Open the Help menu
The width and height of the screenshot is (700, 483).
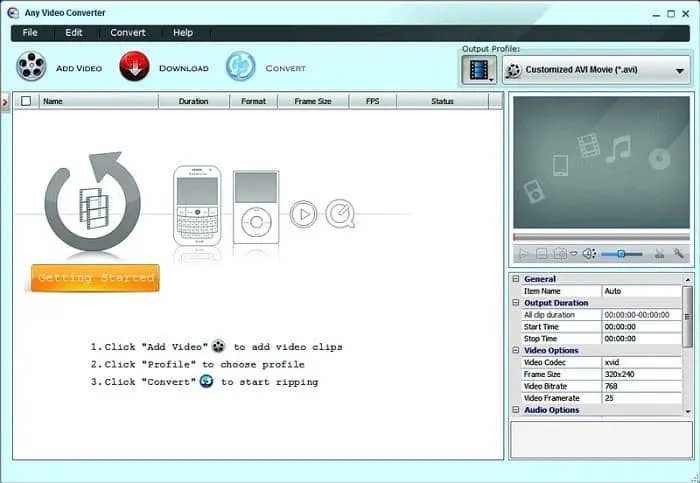point(183,33)
